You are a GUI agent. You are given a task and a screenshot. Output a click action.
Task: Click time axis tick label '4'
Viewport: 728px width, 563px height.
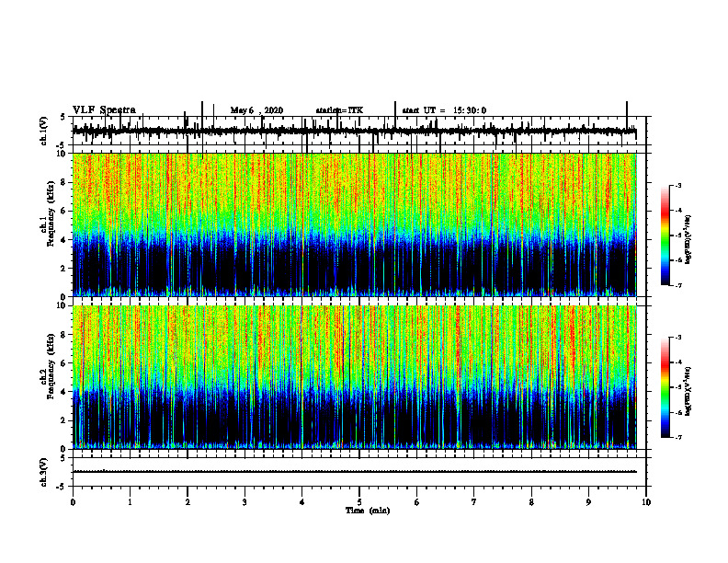click(x=302, y=502)
